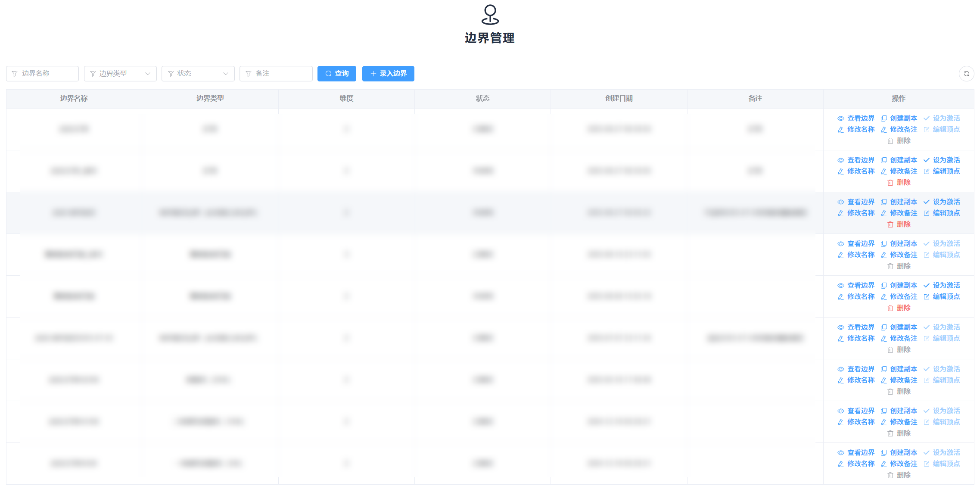Click the eye icon beside 查看边界 in first row
The image size is (980, 489).
click(840, 118)
